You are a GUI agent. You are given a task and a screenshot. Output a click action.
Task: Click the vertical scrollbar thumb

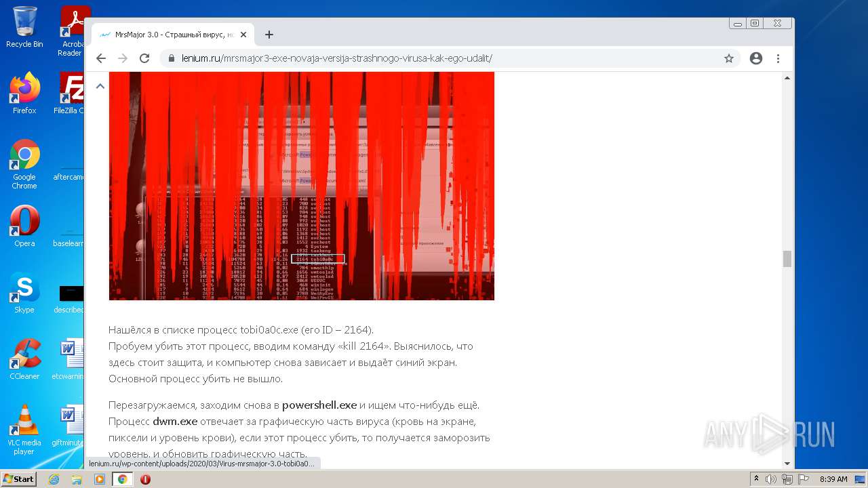click(x=787, y=259)
